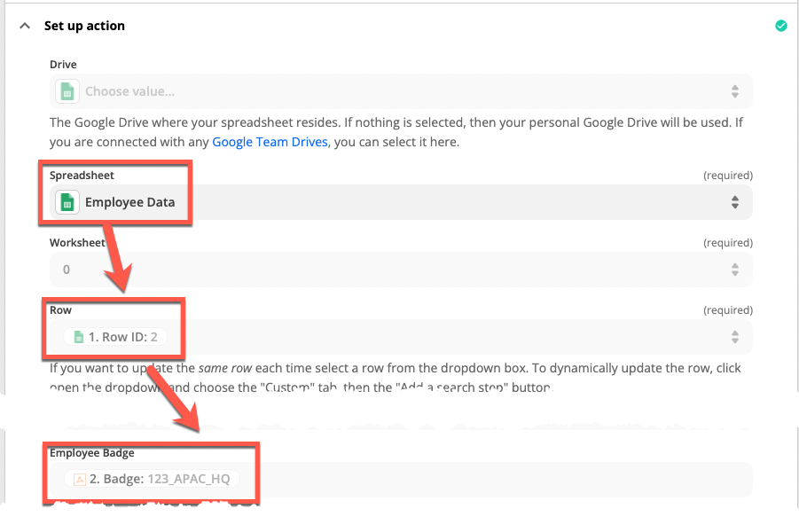Screen dimensions: 799x532
Task: Click the Drive field up-down arrows
Action: click(734, 91)
